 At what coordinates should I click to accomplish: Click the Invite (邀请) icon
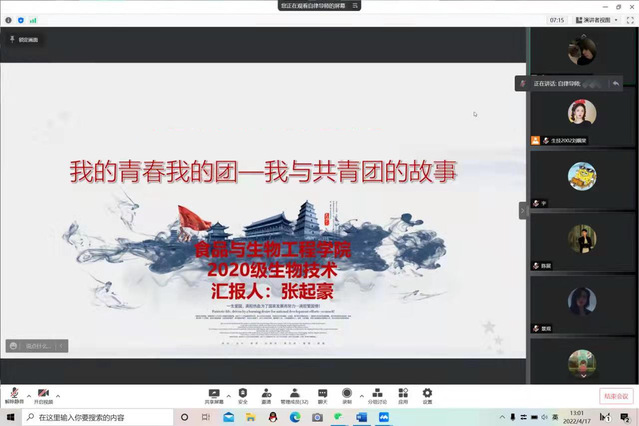[266, 394]
